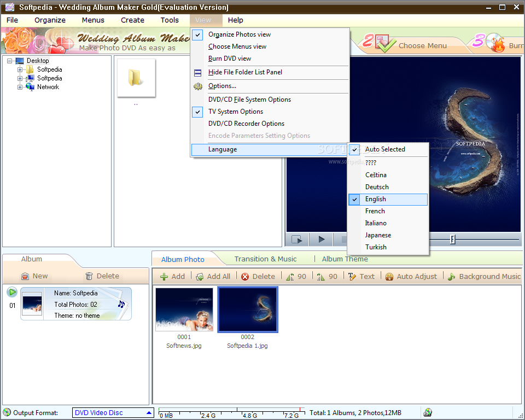Toggle Auto Selected language option

[388, 149]
